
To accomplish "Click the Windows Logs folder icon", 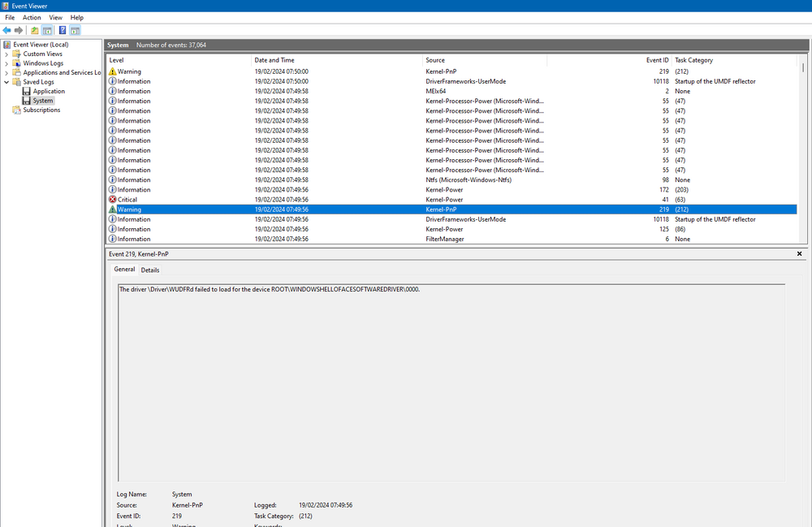I will [16, 63].
